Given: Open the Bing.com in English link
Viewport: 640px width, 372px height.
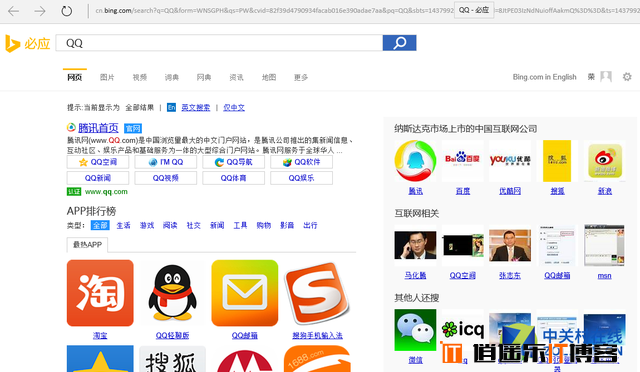Looking at the screenshot, I should click(x=544, y=77).
